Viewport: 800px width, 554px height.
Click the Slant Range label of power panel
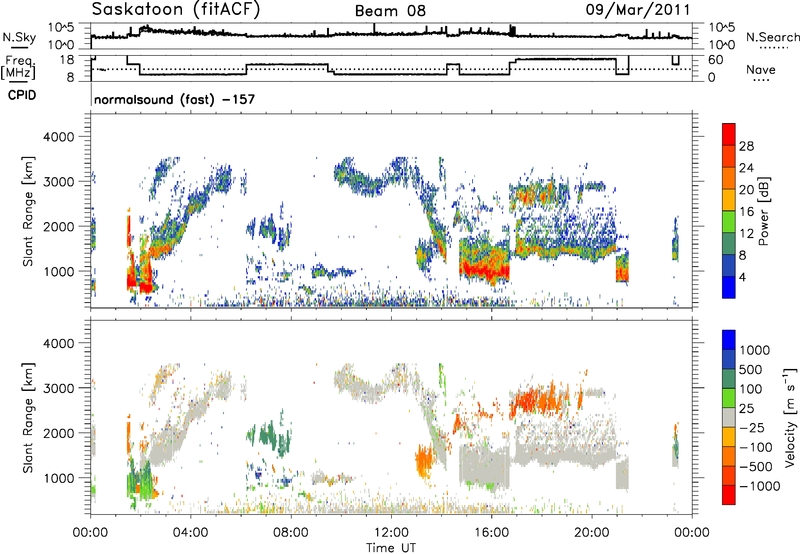point(28,211)
